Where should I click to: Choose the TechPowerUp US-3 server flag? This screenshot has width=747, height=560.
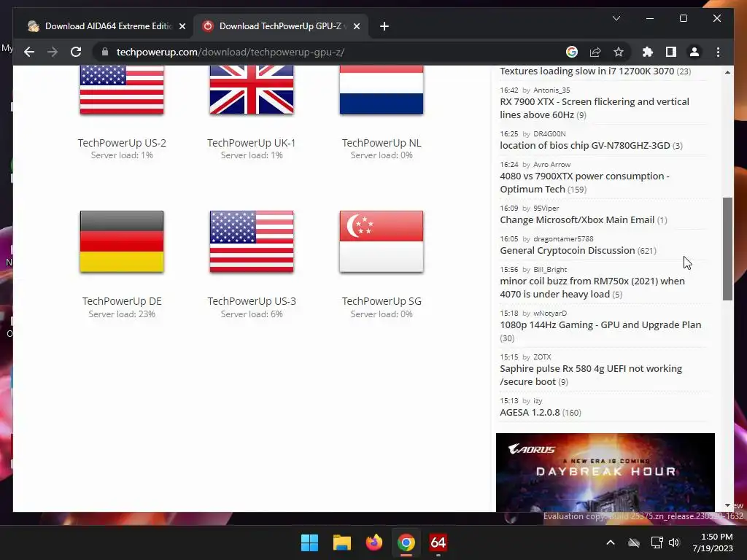[252, 241]
